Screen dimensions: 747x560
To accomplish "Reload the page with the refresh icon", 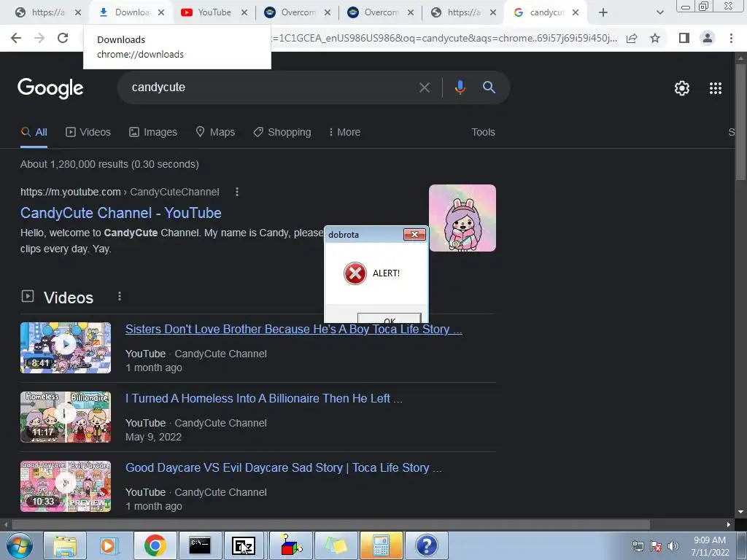I will 63,38.
